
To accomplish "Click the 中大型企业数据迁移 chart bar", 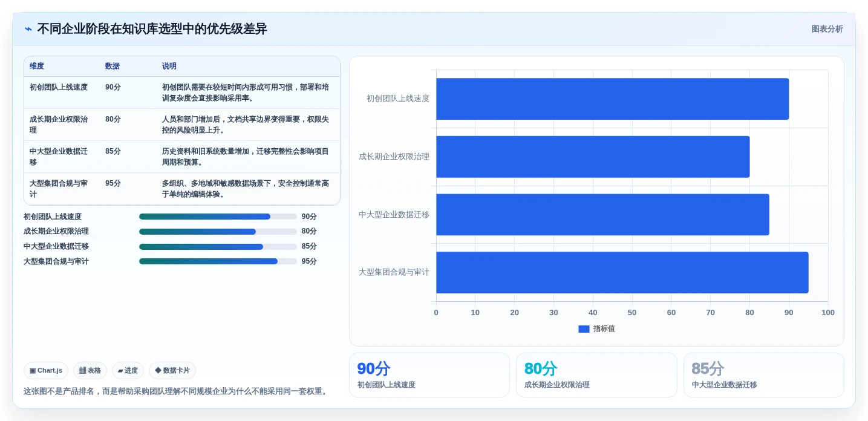I will point(602,215).
